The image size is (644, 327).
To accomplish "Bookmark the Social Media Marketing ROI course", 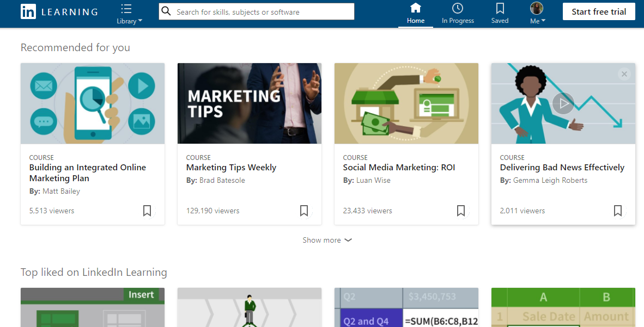I will click(461, 211).
